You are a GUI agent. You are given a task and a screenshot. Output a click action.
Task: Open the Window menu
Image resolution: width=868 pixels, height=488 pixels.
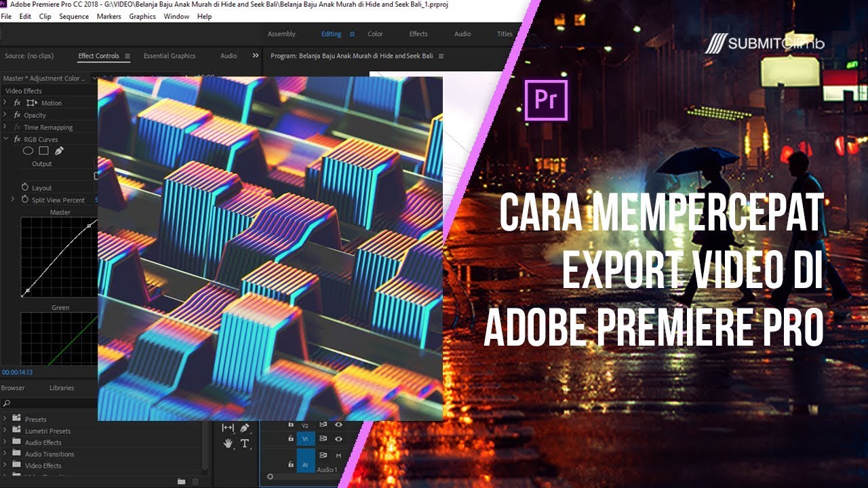tap(177, 16)
